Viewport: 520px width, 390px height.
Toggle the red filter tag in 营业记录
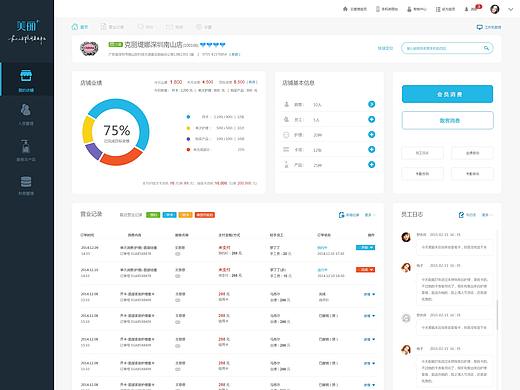click(x=205, y=215)
